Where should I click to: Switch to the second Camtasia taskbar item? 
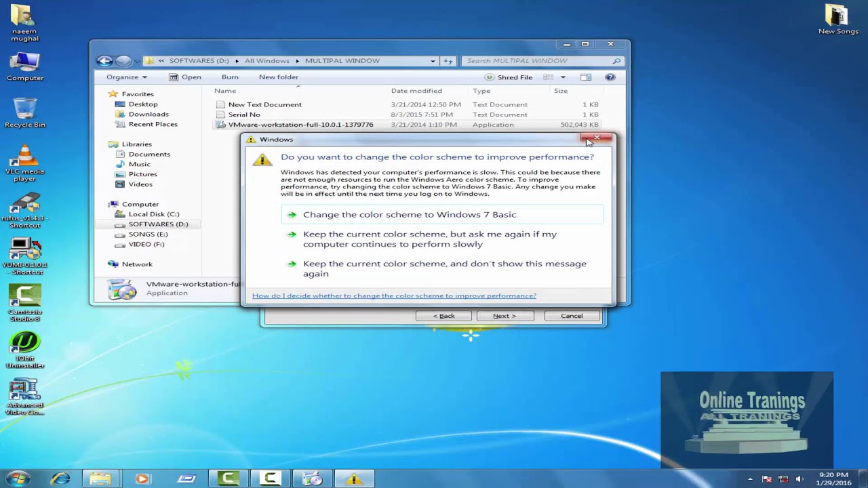[270, 479]
